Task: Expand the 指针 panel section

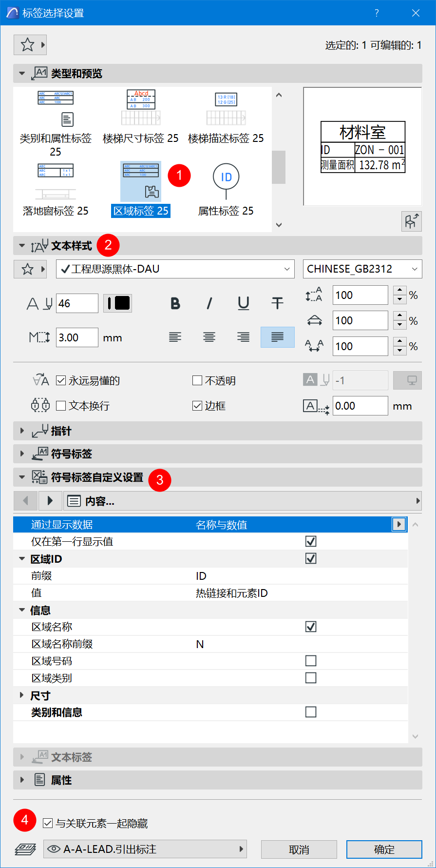Action: 22,431
